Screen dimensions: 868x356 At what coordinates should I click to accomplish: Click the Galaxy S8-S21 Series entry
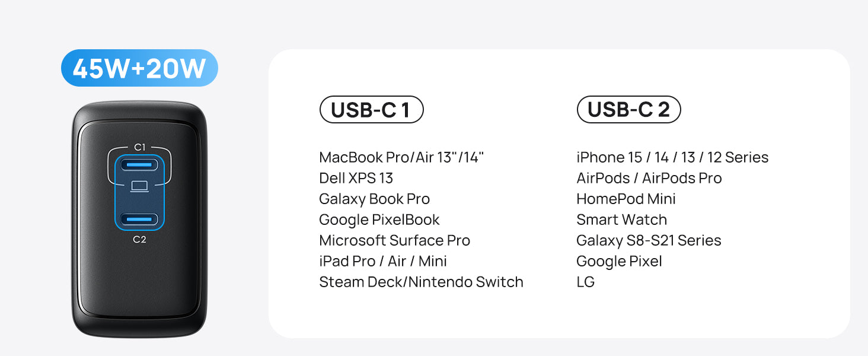649,240
